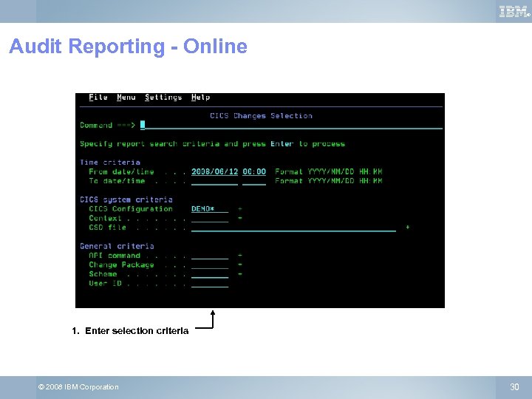Select the CICS Configuration DEMO* field
Screen dimensions: 532x399
coord(210,209)
